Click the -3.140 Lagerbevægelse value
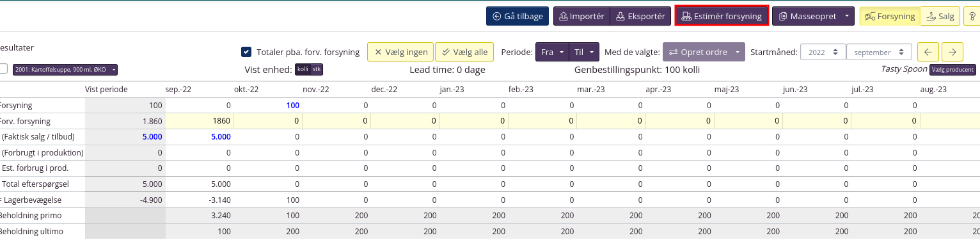Viewport: 980px width, 240px height. 219,200
